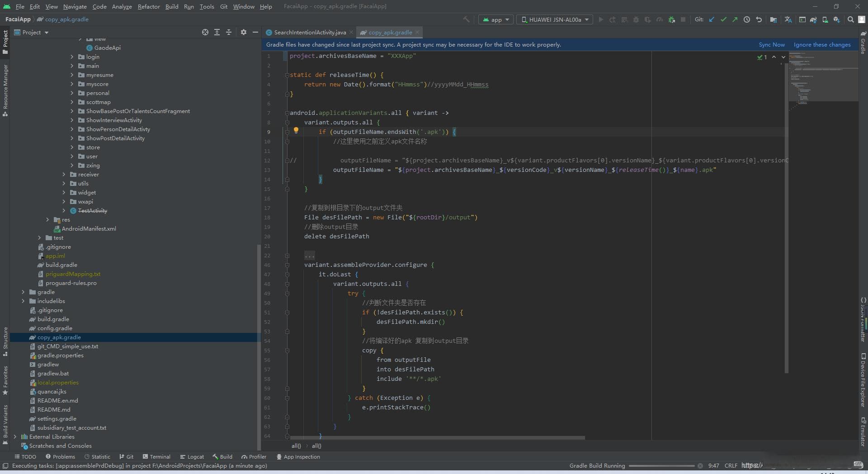The width and height of the screenshot is (868, 474).
Task: Expand the gradle folder in project root
Action: (23, 292)
